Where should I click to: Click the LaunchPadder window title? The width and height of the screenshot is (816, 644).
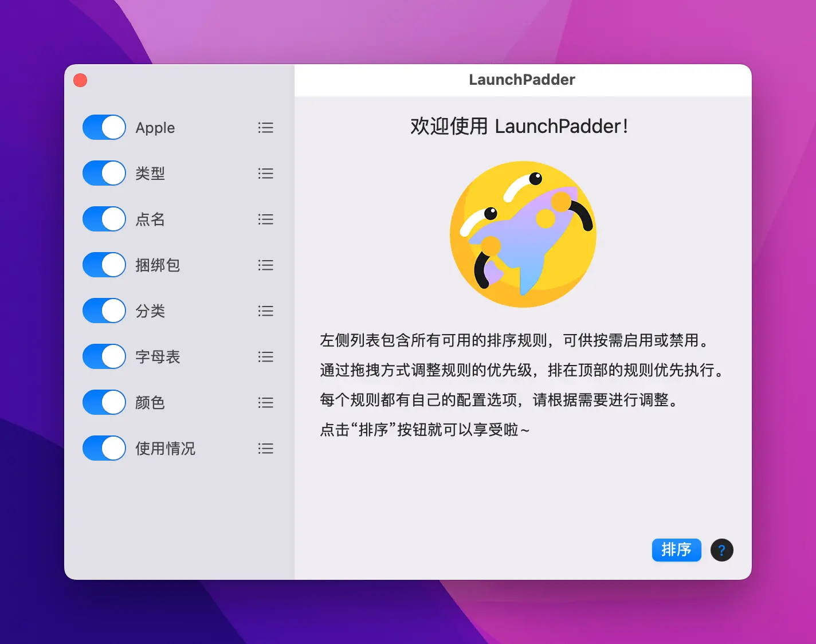522,80
